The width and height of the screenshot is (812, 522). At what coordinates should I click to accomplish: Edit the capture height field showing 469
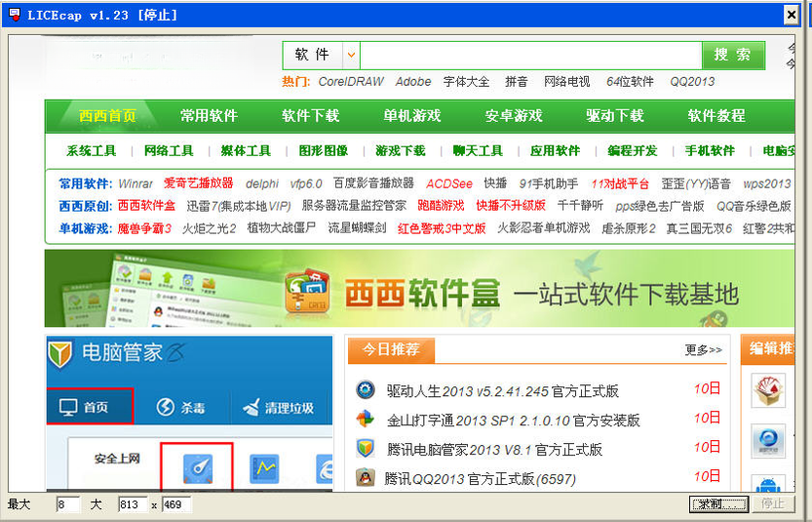point(176,504)
